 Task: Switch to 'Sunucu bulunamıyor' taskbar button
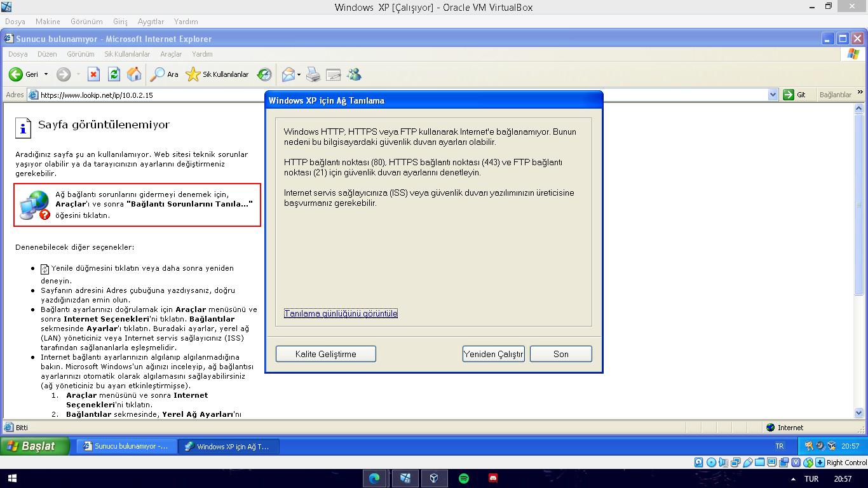(x=126, y=446)
